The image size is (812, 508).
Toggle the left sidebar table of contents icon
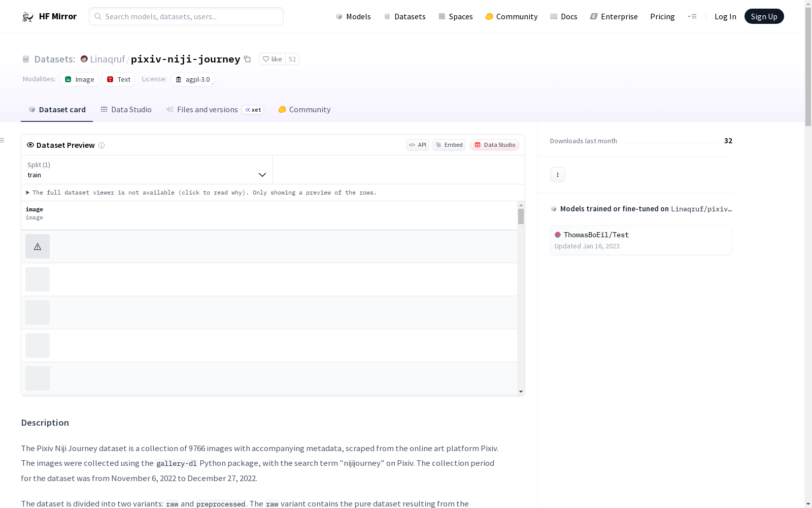pos(2,140)
